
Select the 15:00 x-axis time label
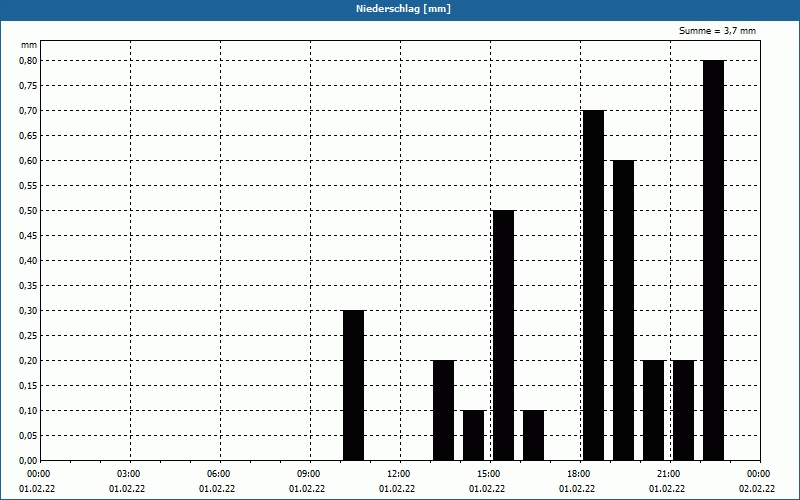(x=489, y=474)
